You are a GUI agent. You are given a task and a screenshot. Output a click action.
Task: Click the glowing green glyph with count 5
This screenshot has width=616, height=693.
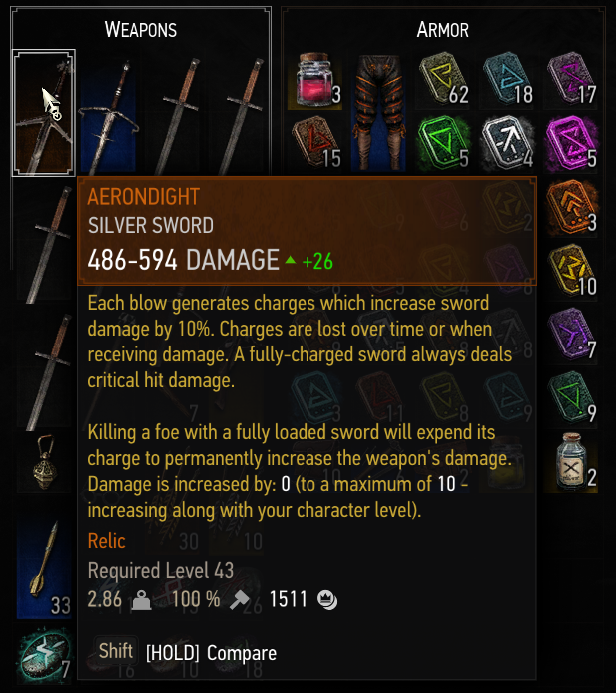tap(442, 144)
